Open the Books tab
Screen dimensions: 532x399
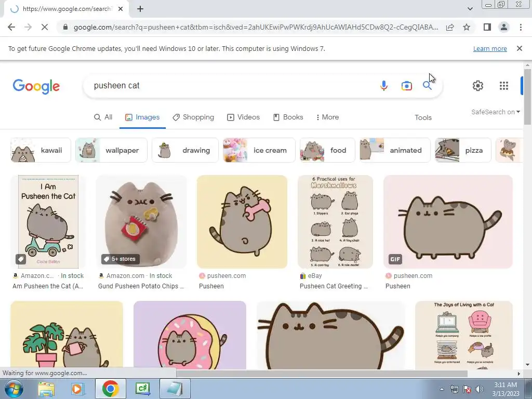pyautogui.click(x=288, y=117)
